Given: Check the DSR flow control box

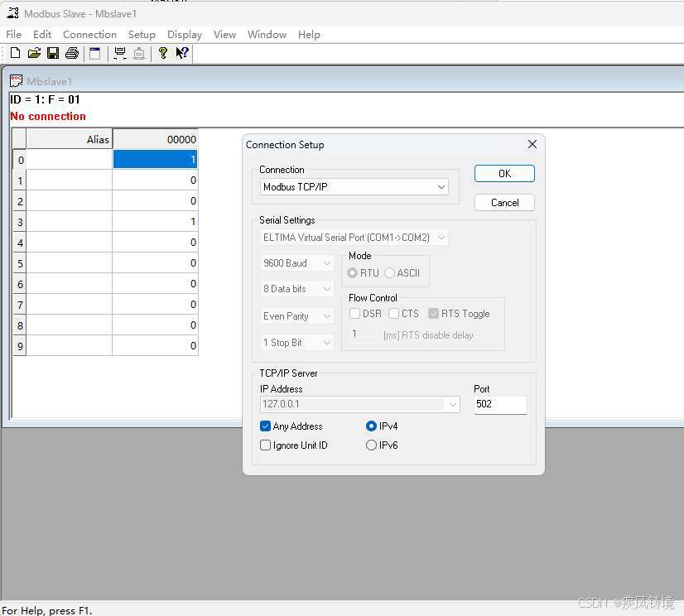Looking at the screenshot, I should 354,314.
